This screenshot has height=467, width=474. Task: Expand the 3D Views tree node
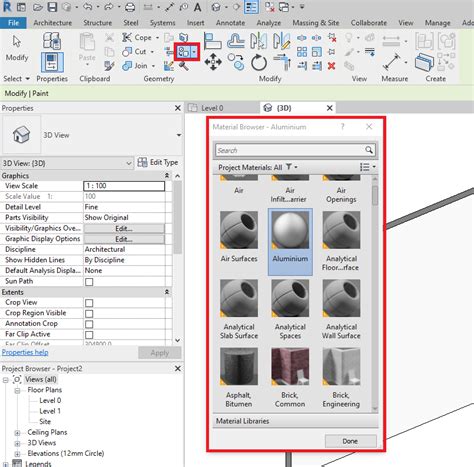pyautogui.click(x=17, y=443)
